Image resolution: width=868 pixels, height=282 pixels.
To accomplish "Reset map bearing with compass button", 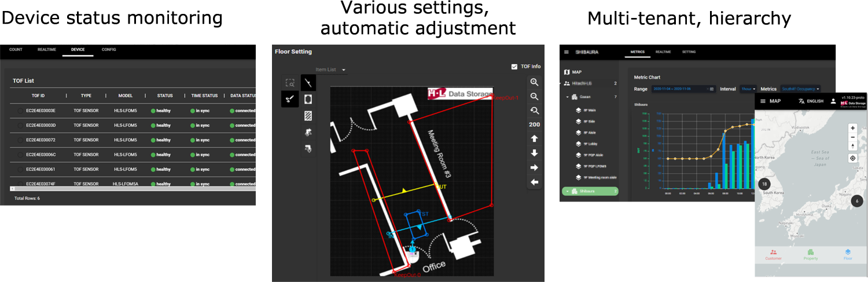I will click(853, 146).
